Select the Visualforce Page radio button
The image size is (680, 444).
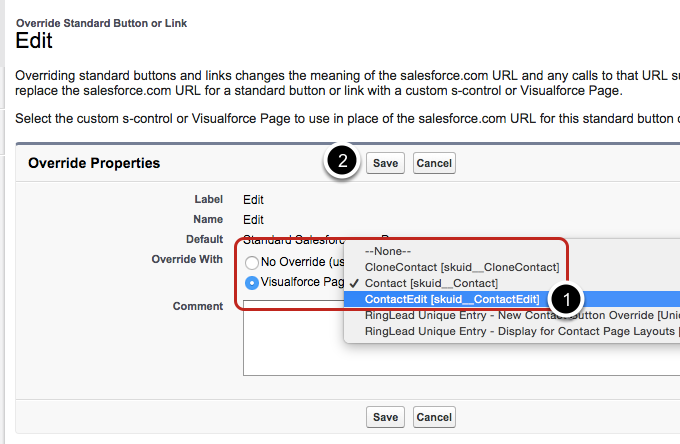(x=252, y=283)
